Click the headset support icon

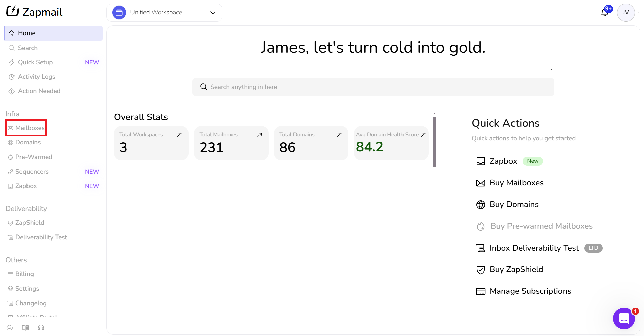[41, 328]
